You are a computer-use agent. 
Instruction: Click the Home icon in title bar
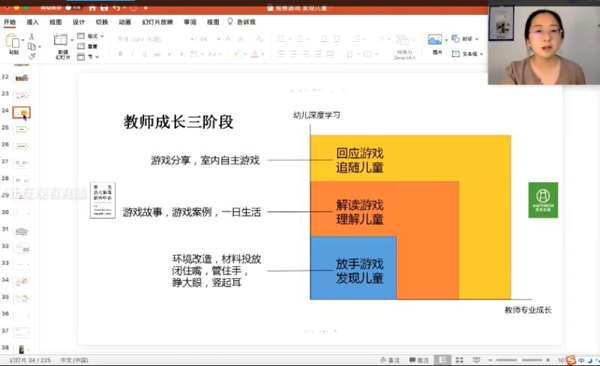(92, 7)
